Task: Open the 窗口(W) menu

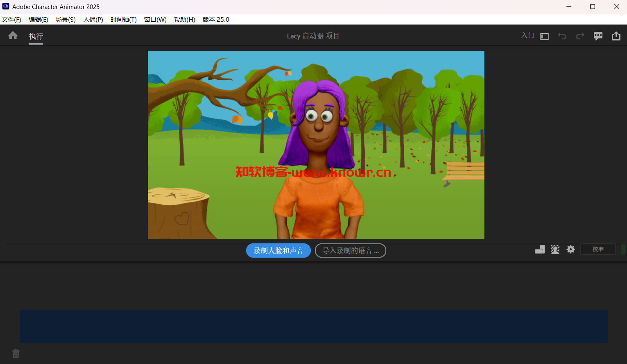Action: 155,19
